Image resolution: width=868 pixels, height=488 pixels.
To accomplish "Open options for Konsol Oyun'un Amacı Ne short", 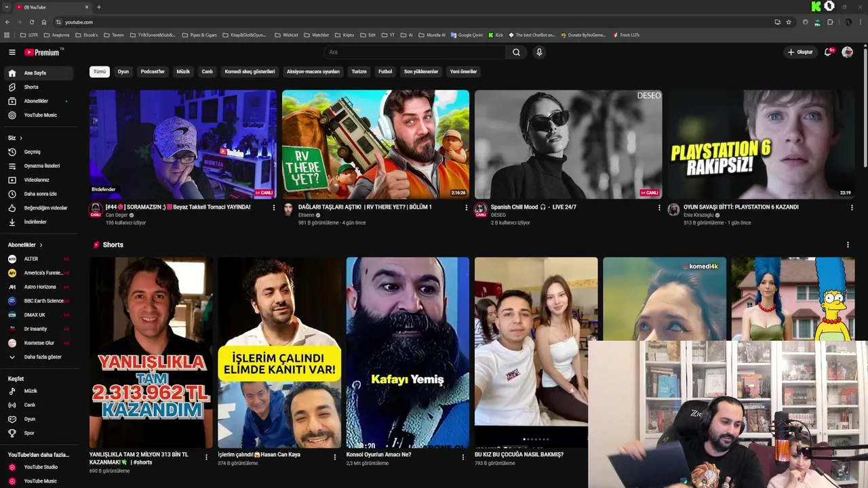I will 463,457.
